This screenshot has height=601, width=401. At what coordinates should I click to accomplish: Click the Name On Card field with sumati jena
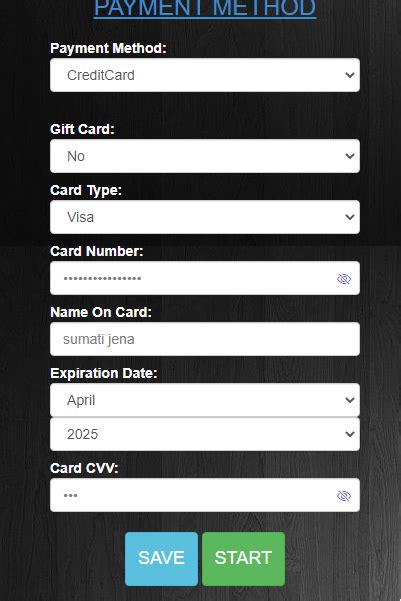pos(205,339)
